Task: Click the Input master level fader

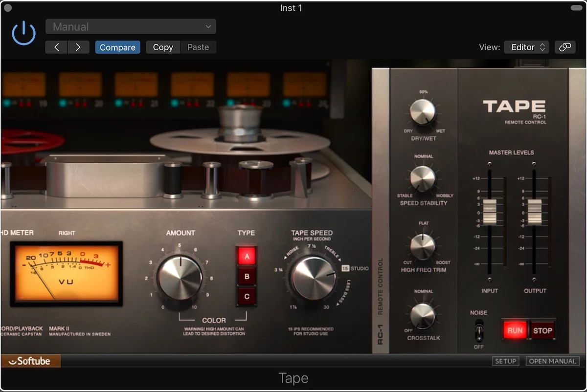Action: tap(490, 212)
